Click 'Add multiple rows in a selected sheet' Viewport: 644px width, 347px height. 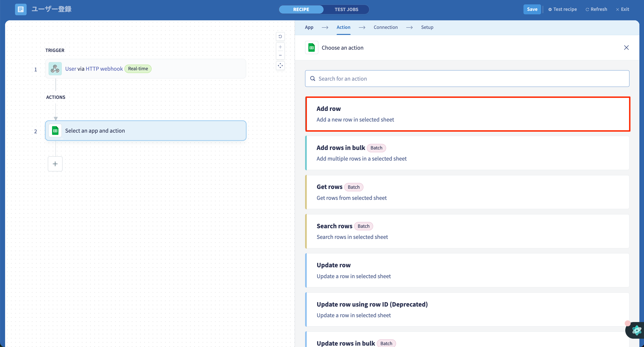[362, 159]
